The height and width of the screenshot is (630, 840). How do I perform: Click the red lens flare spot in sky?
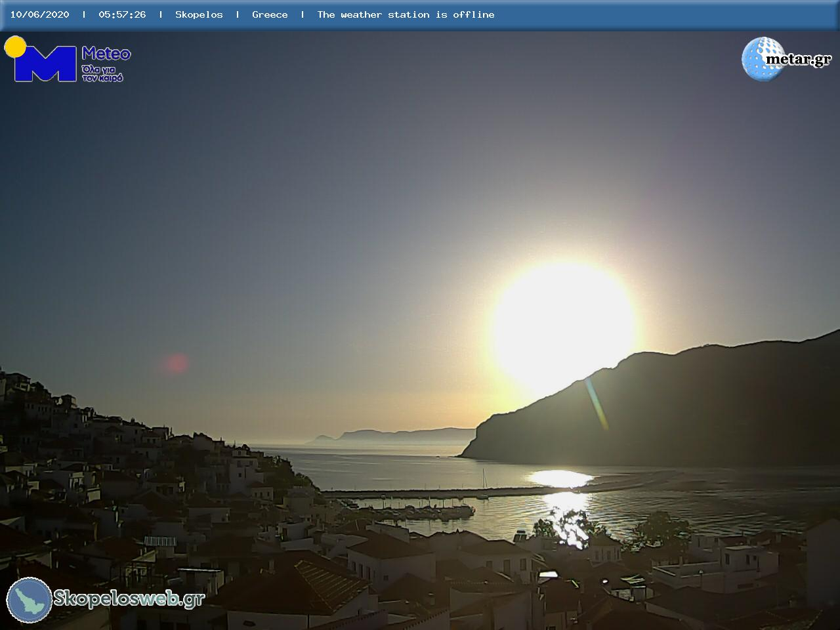pos(176,363)
